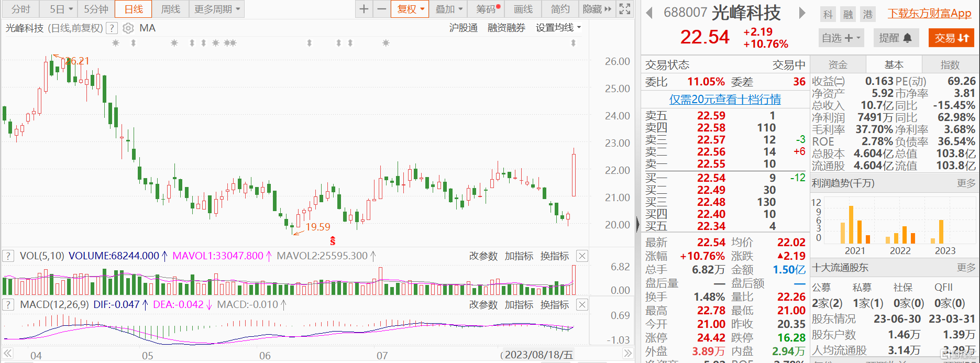The image size is (980, 363).
Task: Expand 十大流通股东 with 更多
Action: coord(966,268)
